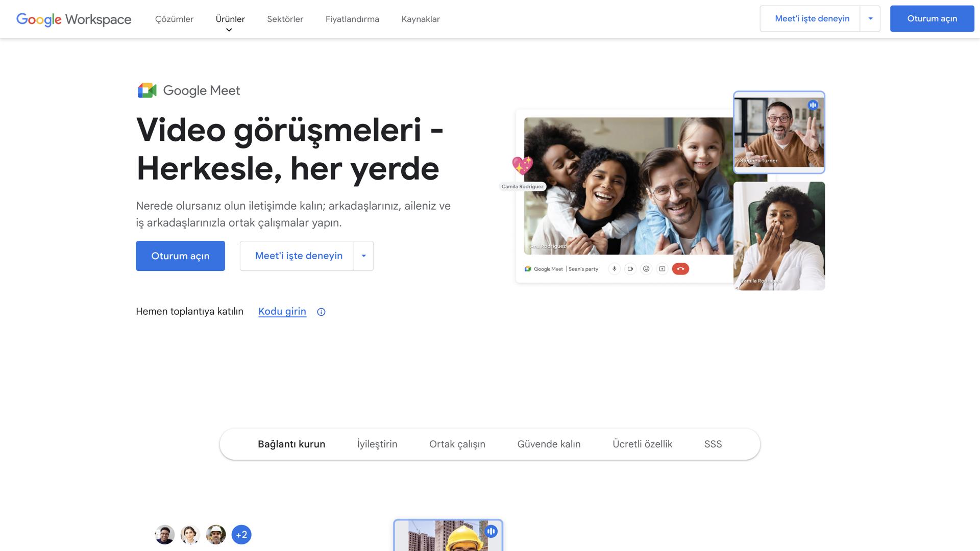Collapse the Ürünler menu chevron
Screen dimensions: 980x551
pyautogui.click(x=229, y=29)
